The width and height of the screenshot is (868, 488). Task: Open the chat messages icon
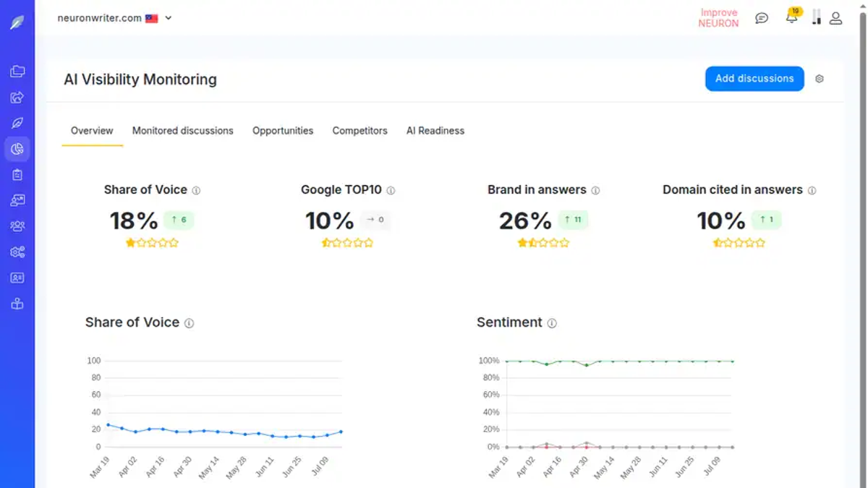click(762, 18)
